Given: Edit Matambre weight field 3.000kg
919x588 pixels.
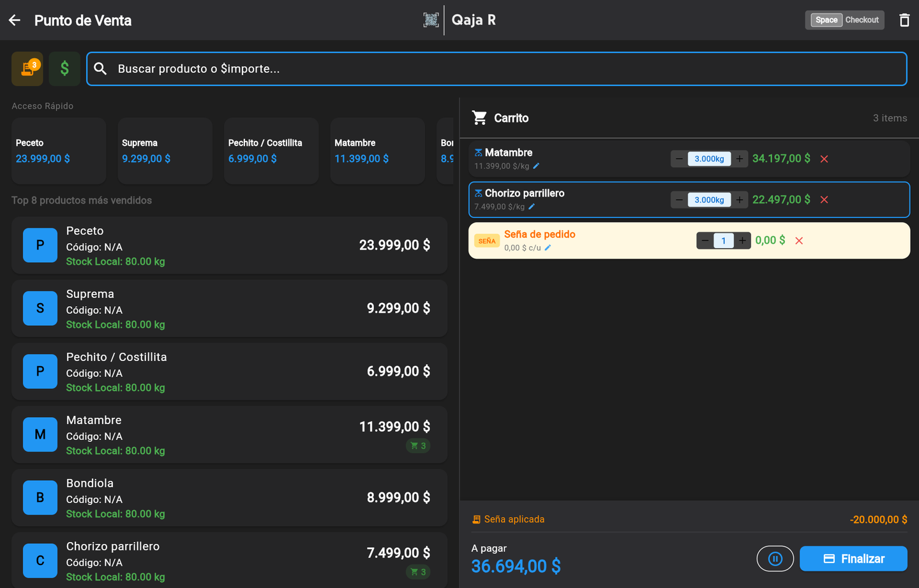Looking at the screenshot, I should (x=709, y=159).
